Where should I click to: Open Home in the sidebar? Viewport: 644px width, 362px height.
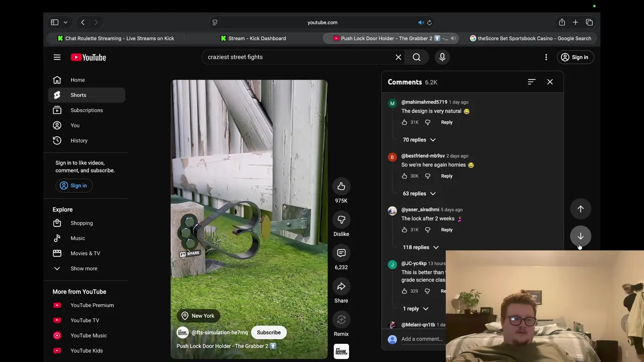87,80
